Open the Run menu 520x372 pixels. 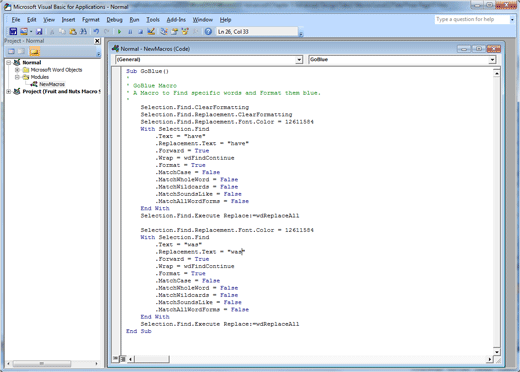tap(134, 20)
